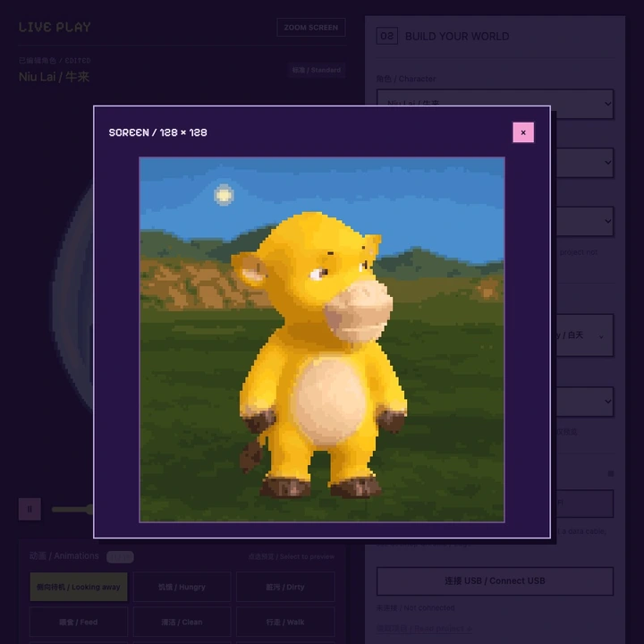Click the Not connected status text

415,607
